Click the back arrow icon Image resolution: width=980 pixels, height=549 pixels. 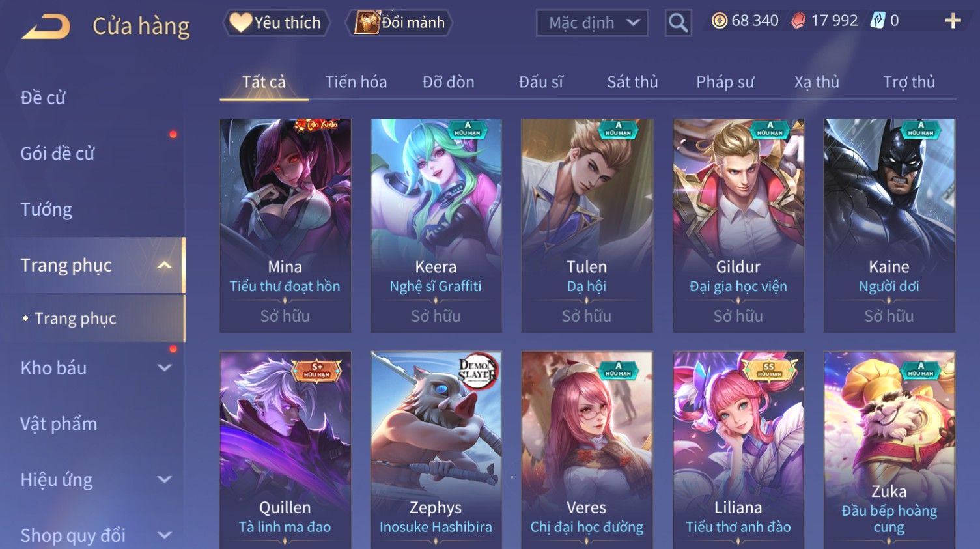click(x=46, y=27)
